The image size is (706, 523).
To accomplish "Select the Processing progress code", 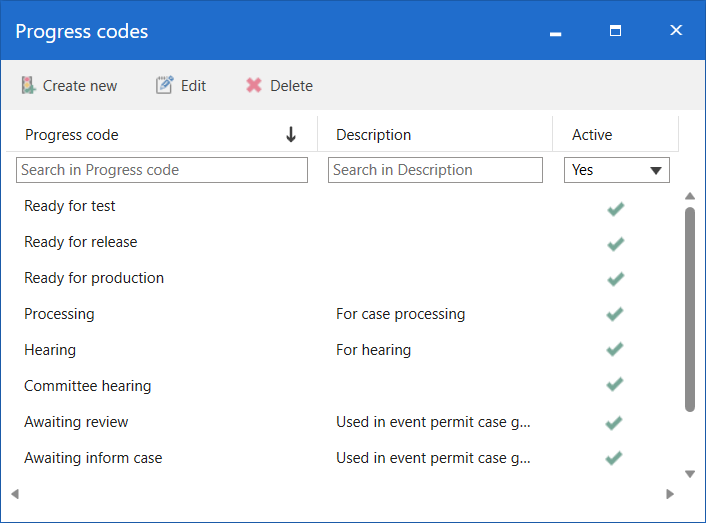I will pyautogui.click(x=59, y=314).
